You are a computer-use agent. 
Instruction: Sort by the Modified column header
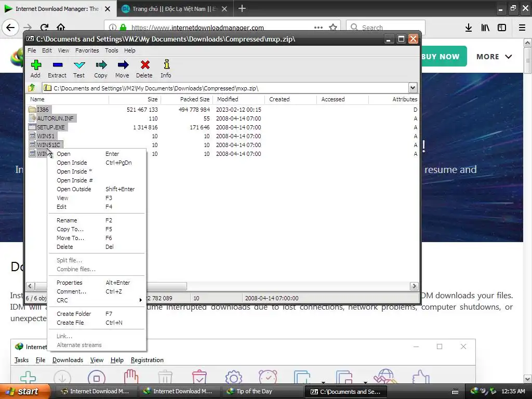tap(238, 99)
